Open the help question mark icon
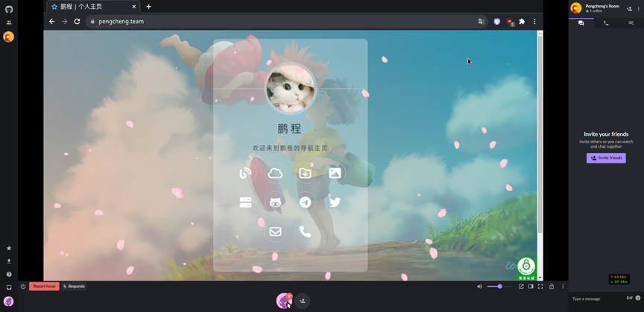 point(9,274)
